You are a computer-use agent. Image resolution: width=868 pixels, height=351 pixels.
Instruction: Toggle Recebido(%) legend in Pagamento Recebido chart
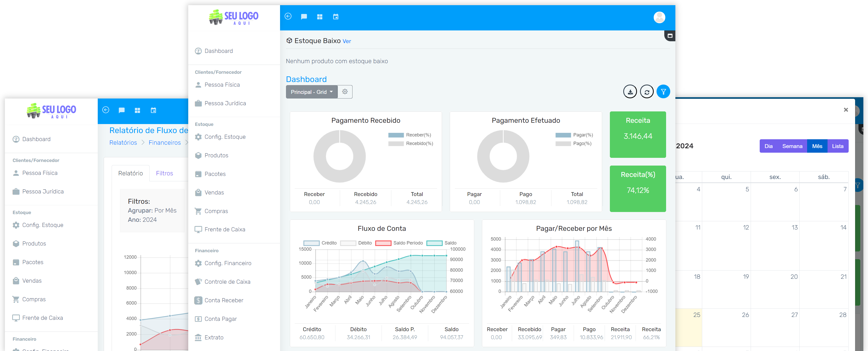[411, 143]
